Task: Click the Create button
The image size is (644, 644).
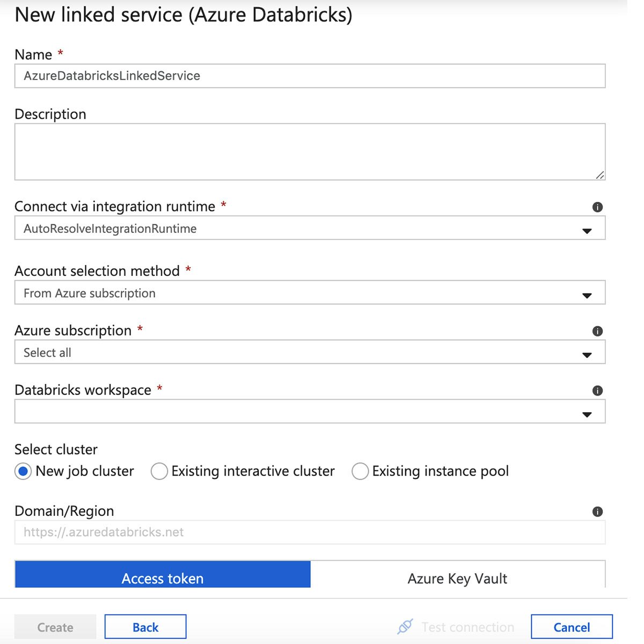Action: pyautogui.click(x=55, y=627)
